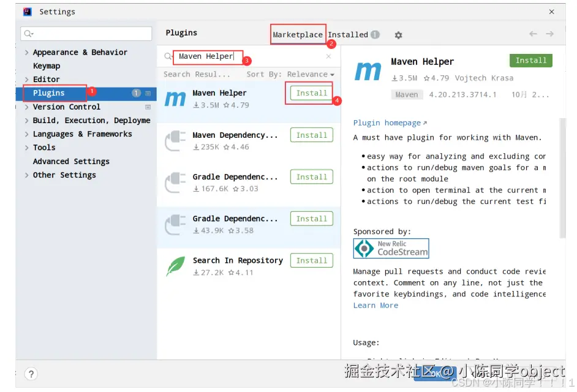Screen dimensions: 577x392
Task: Switch to the Installed tab
Action: click(x=348, y=34)
